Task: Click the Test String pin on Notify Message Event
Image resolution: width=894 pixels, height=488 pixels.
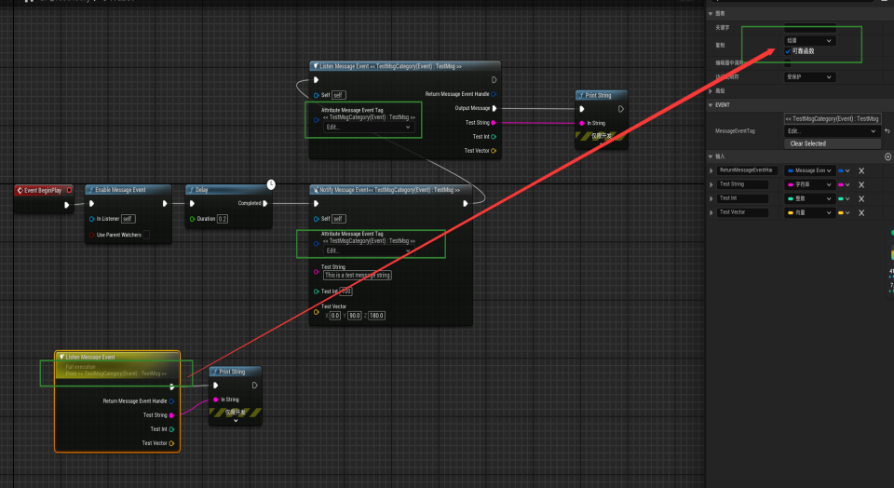Action: 316,272
